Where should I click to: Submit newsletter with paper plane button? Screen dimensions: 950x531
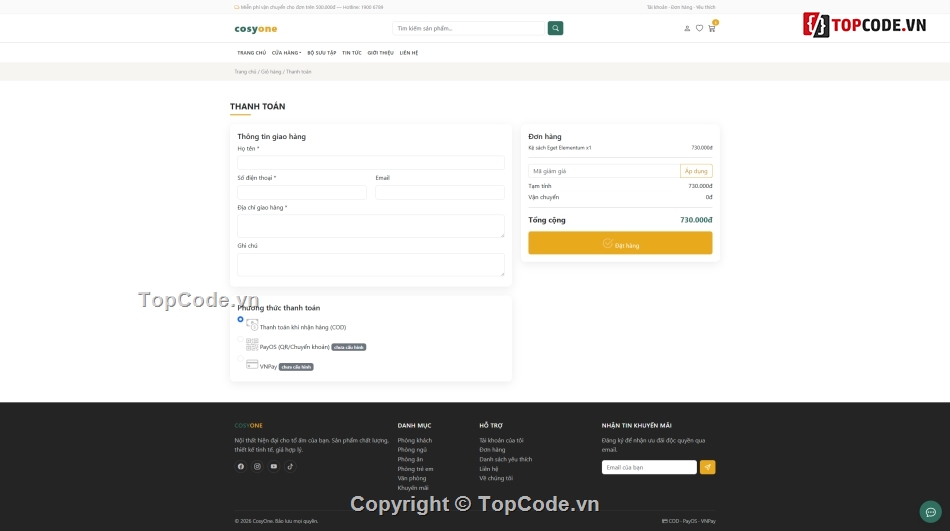point(707,467)
